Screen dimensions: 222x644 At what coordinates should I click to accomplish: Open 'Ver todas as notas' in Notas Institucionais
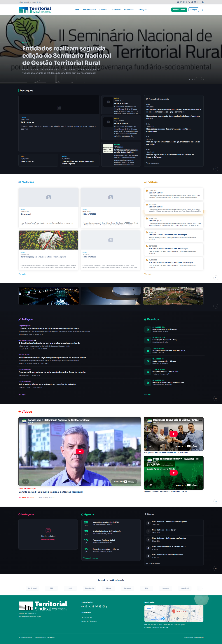click(x=154, y=163)
